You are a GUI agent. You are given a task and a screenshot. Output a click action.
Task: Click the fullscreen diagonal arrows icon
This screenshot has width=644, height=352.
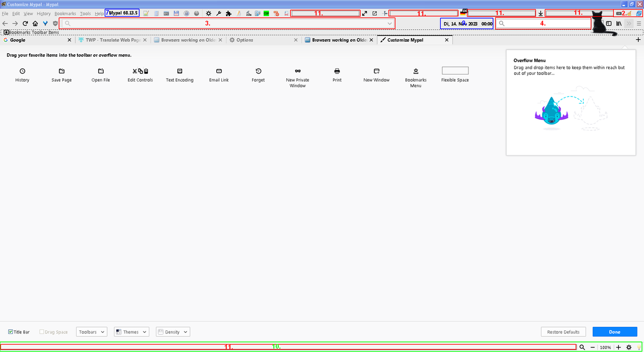[365, 13]
